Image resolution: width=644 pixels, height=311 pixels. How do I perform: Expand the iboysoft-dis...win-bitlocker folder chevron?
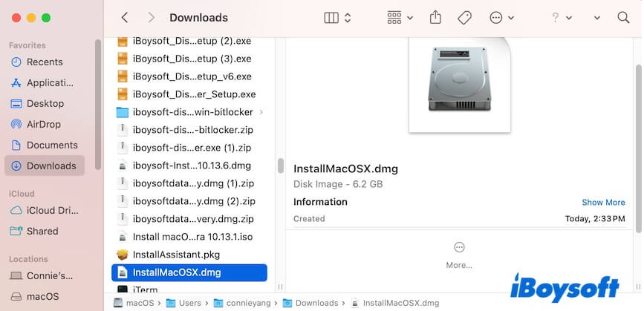(x=261, y=112)
